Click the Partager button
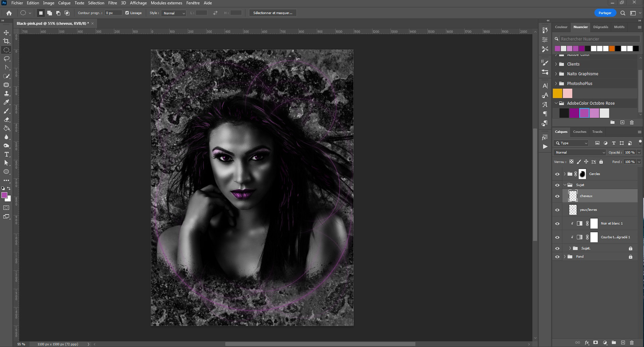Viewport: 644px width, 347px height. [605, 13]
